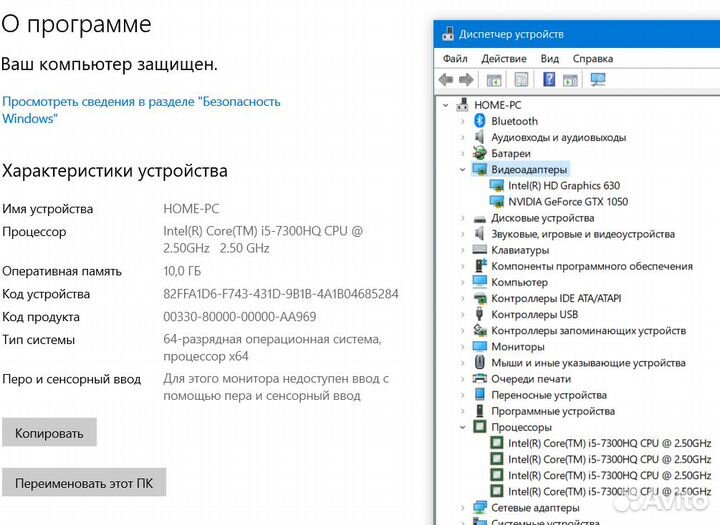The height and width of the screenshot is (525, 720).
Task: Open the Вид menu
Action: coord(550,59)
